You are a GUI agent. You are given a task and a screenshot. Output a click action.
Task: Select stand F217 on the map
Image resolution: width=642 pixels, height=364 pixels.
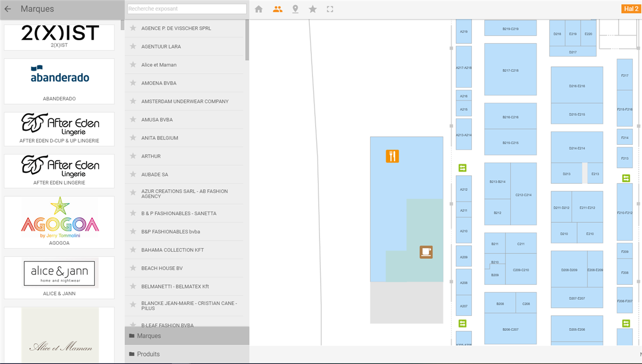(625, 75)
